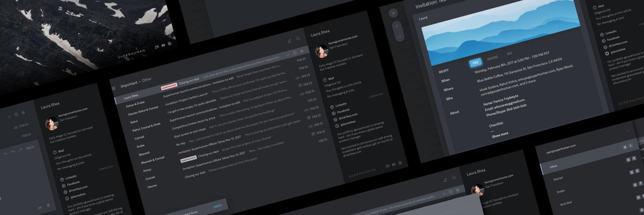Screen dimensions: 644x215
Task: Switch to the Other tab
Action: (147, 80)
